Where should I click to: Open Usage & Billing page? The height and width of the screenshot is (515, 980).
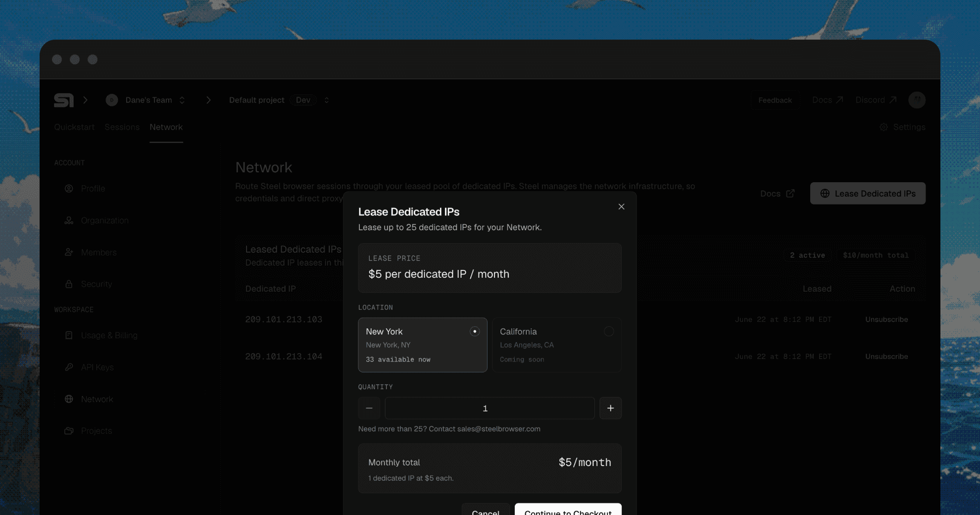(109, 336)
